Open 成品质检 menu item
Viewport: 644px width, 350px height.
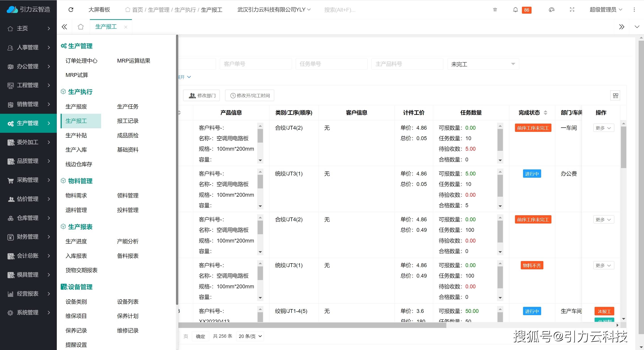pyautogui.click(x=128, y=135)
